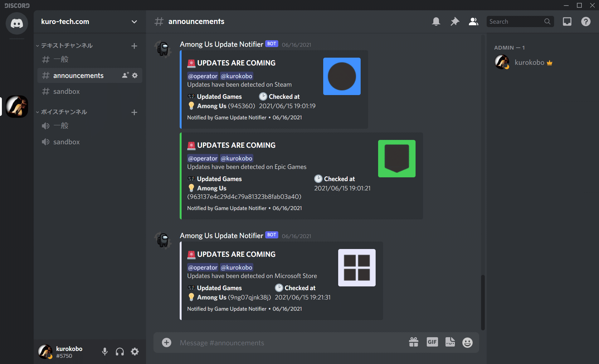Open the emoji picker
The width and height of the screenshot is (599, 364).
(467, 342)
